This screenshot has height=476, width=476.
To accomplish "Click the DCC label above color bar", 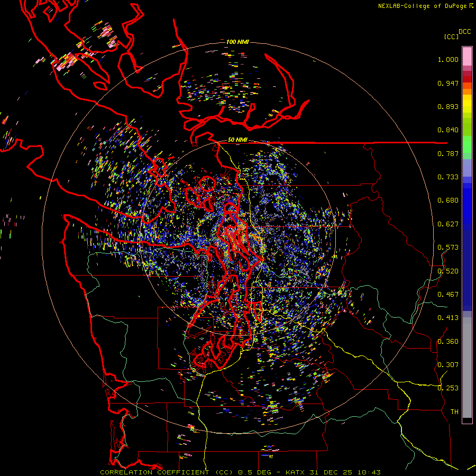I will [x=465, y=32].
